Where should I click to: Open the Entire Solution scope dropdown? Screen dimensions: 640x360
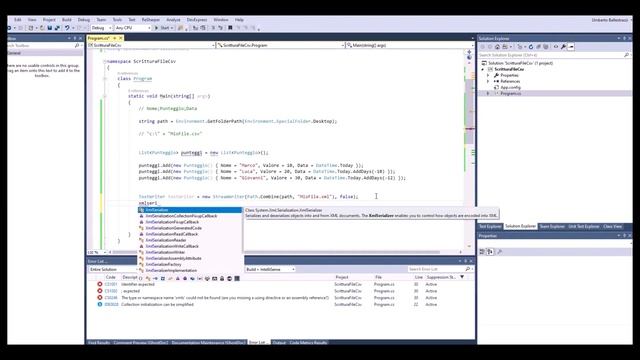[x=113, y=269]
